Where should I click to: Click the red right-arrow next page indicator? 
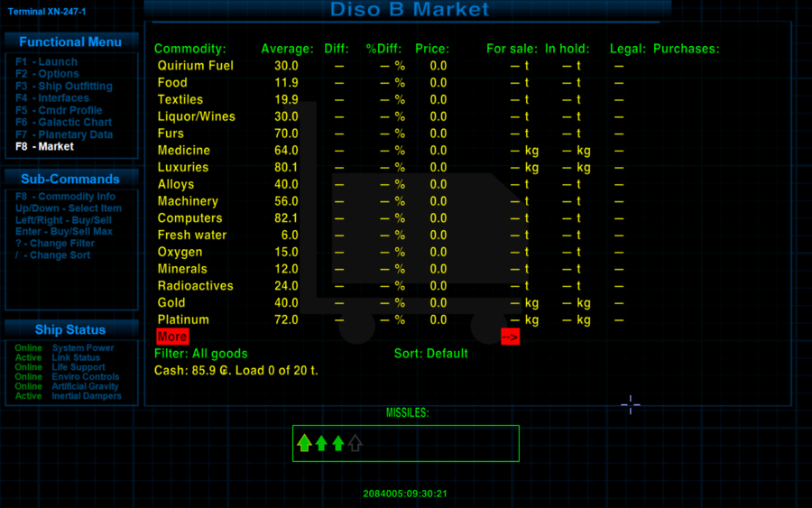coord(510,337)
